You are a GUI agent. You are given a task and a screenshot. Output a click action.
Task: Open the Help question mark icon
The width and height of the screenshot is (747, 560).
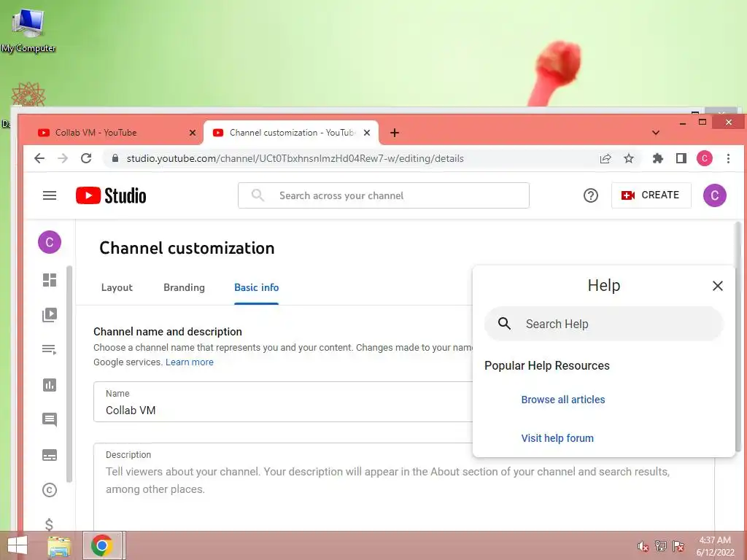click(x=591, y=195)
